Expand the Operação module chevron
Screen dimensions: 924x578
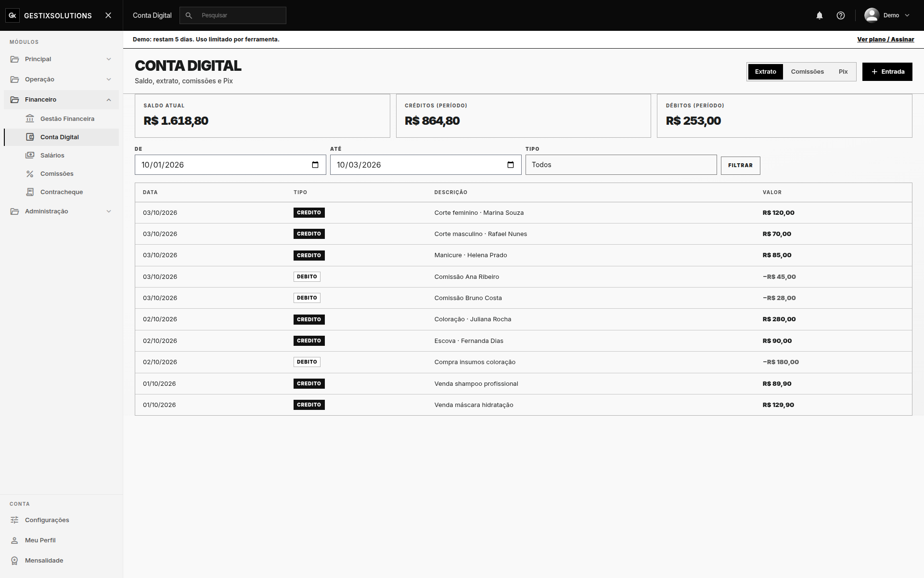[109, 79]
